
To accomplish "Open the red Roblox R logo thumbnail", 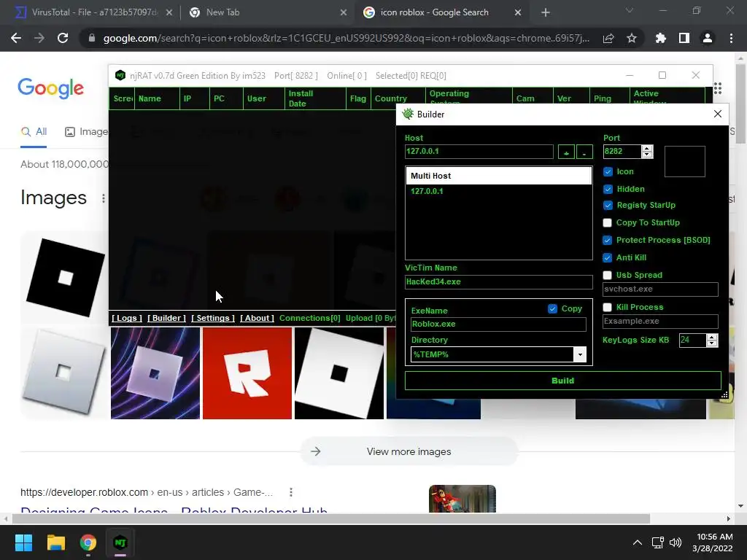I will [247, 373].
